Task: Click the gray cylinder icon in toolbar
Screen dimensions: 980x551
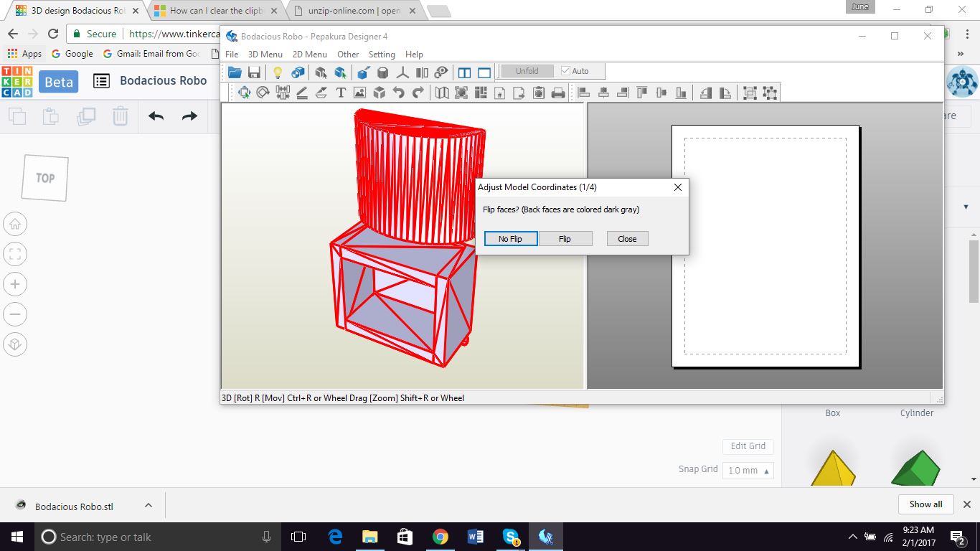Action: coord(383,72)
